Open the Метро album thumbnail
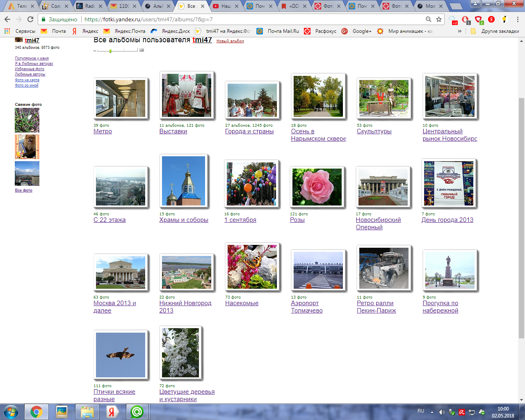 (120, 98)
